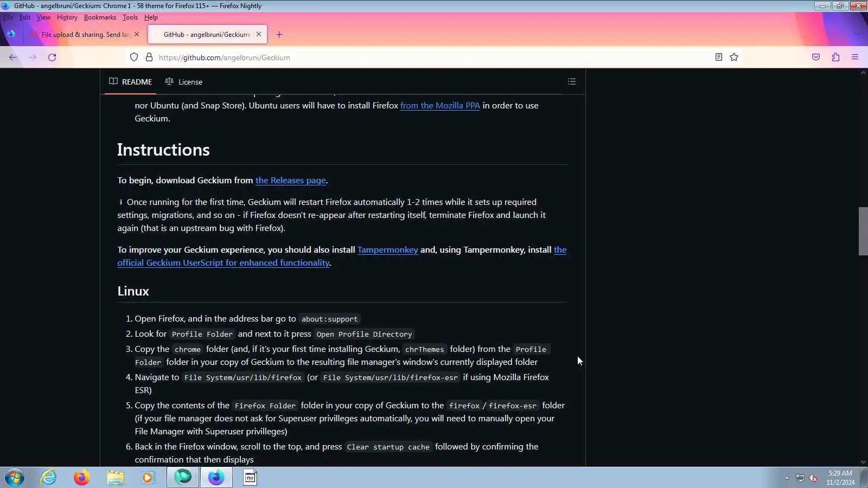Click the 'about:support' code text
Image resolution: width=868 pixels, height=488 pixels.
pos(329,319)
